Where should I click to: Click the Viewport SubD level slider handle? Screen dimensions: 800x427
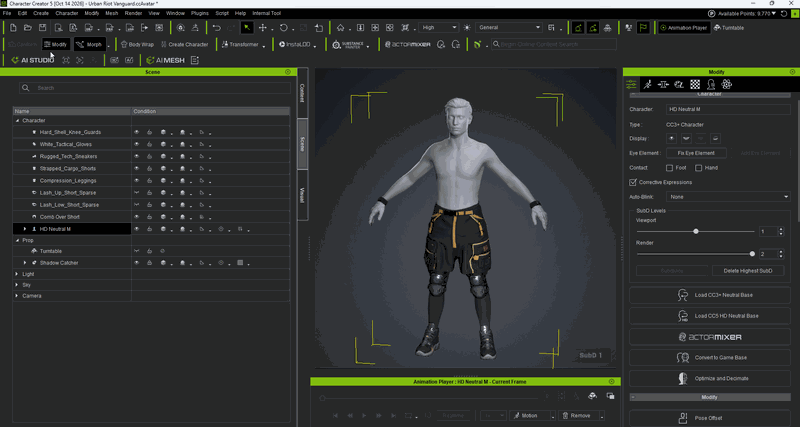pos(695,232)
